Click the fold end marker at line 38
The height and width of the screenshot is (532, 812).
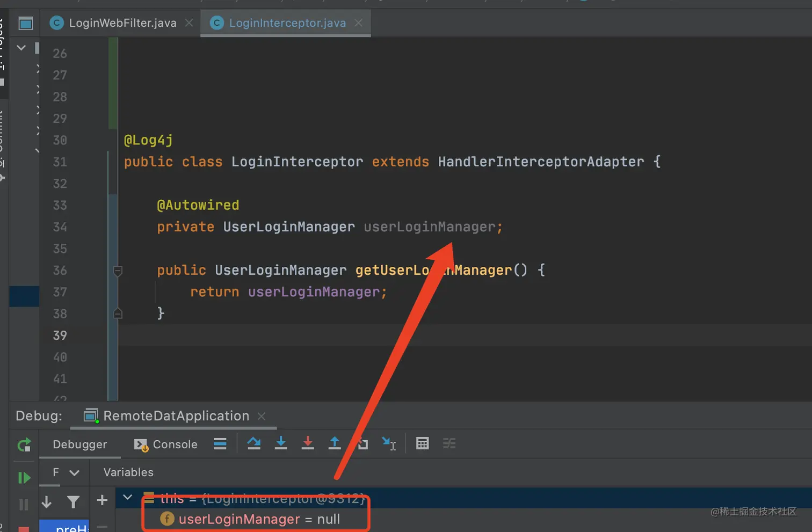click(118, 314)
